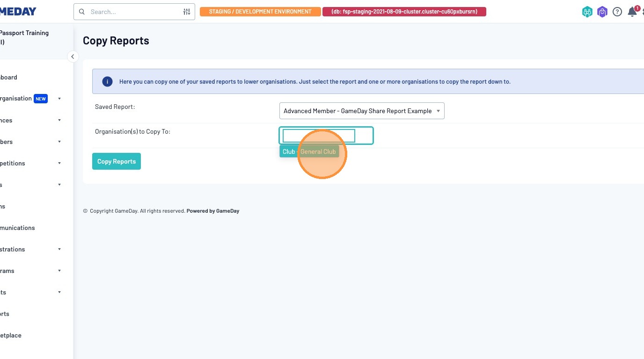
Task: Focus the Search text field
Action: pyautogui.click(x=134, y=12)
